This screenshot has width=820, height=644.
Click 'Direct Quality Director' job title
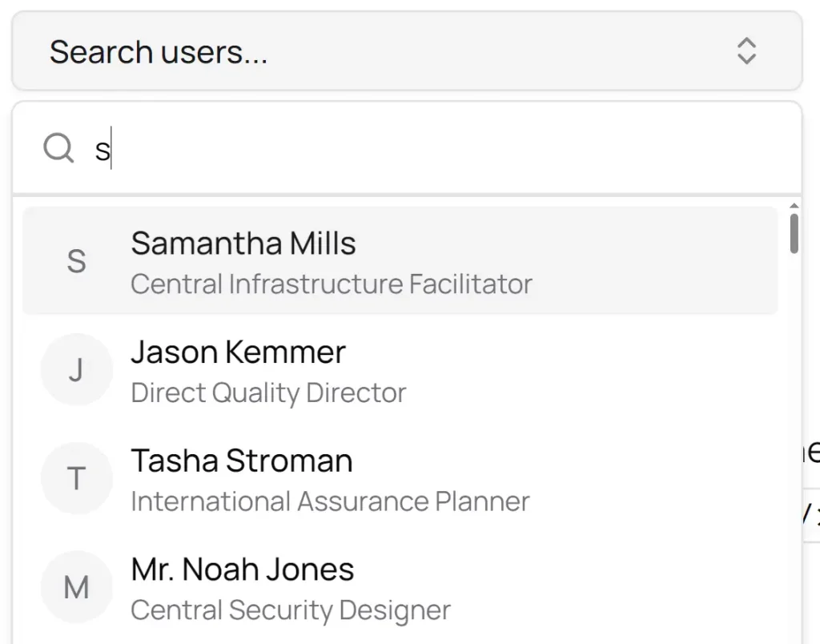[268, 392]
